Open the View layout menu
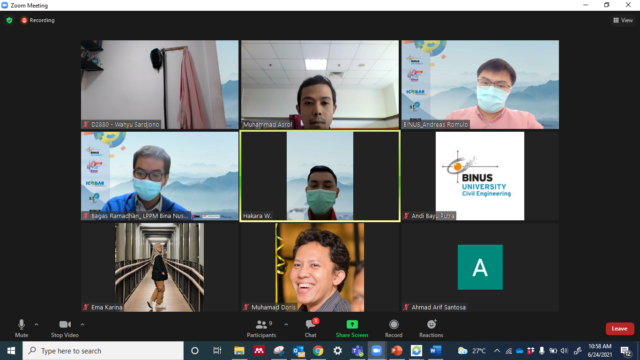 point(623,20)
